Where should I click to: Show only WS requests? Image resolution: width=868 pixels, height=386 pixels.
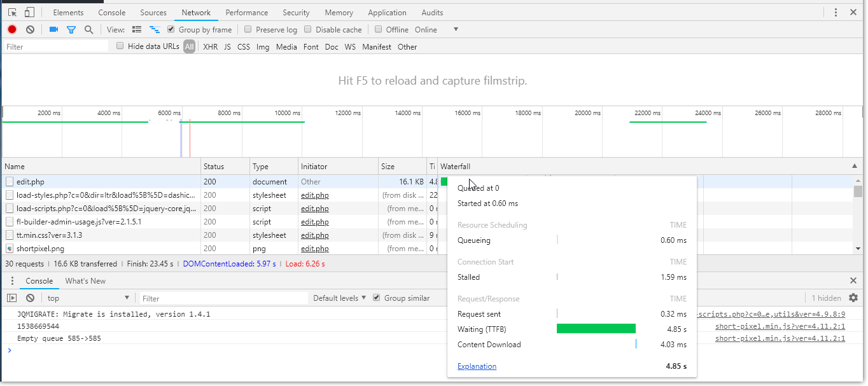pyautogui.click(x=350, y=46)
